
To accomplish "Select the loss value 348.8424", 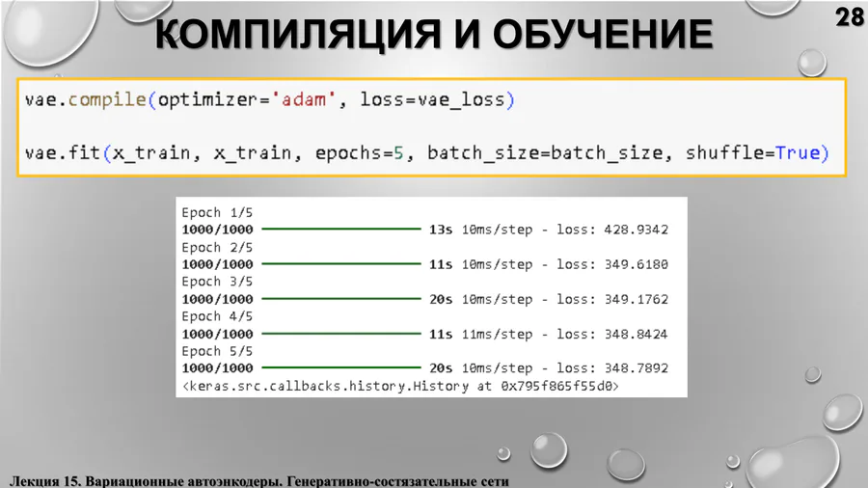I will (636, 334).
